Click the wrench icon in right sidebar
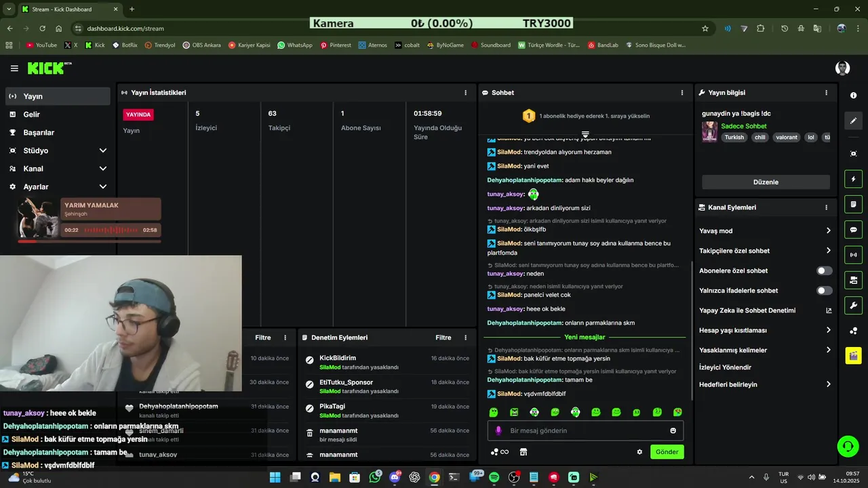Screen dimensions: 868x488 [854, 305]
